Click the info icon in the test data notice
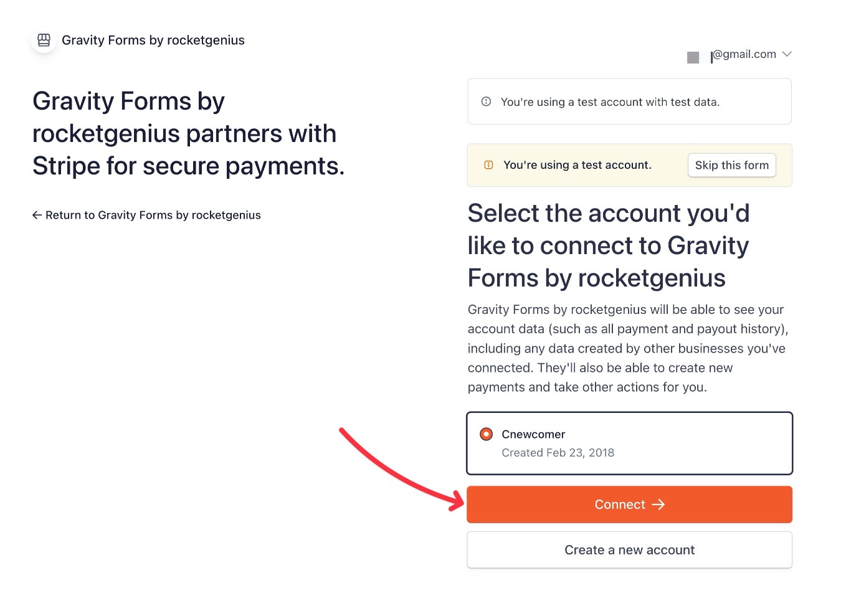 486,101
